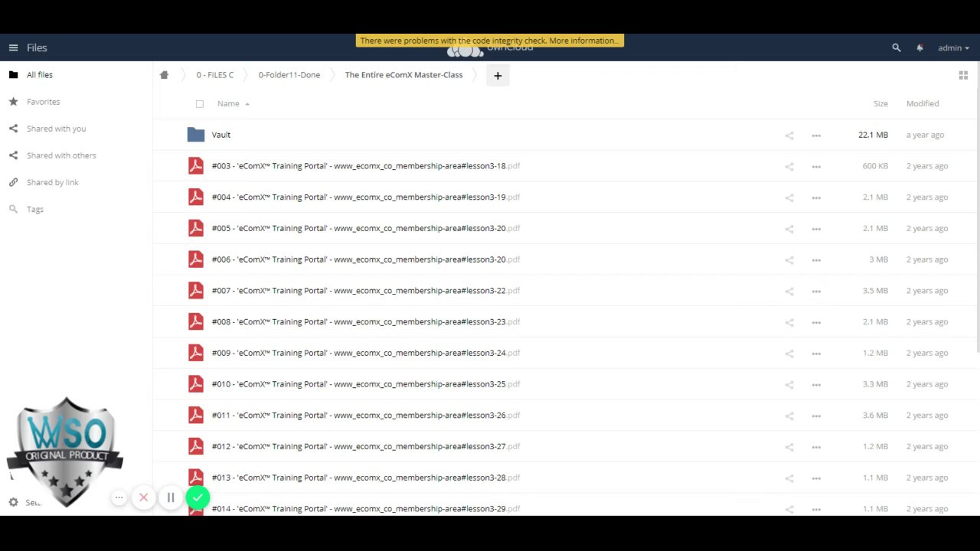Viewport: 980px width, 551px height.
Task: Share file #007
Action: 789,292
